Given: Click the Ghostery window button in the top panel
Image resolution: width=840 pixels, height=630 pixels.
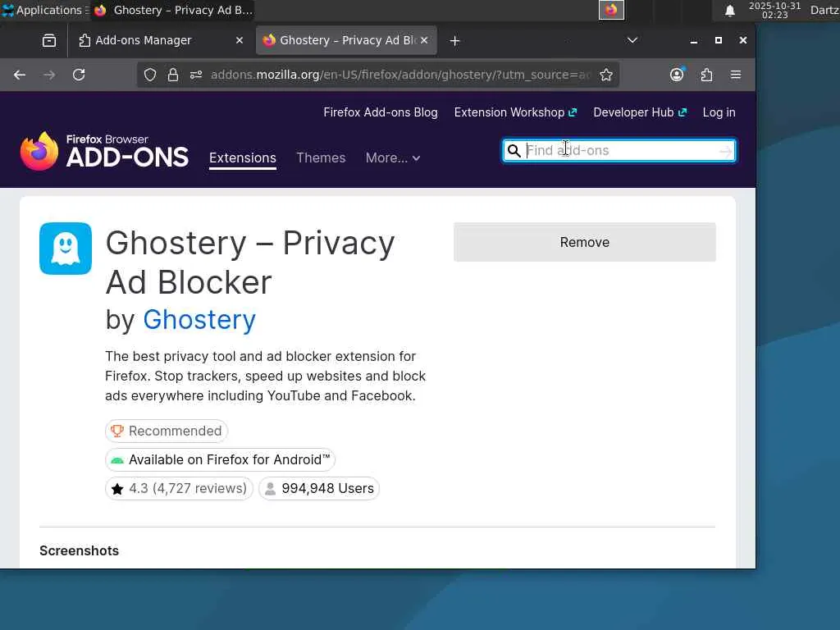Looking at the screenshot, I should pos(174,10).
